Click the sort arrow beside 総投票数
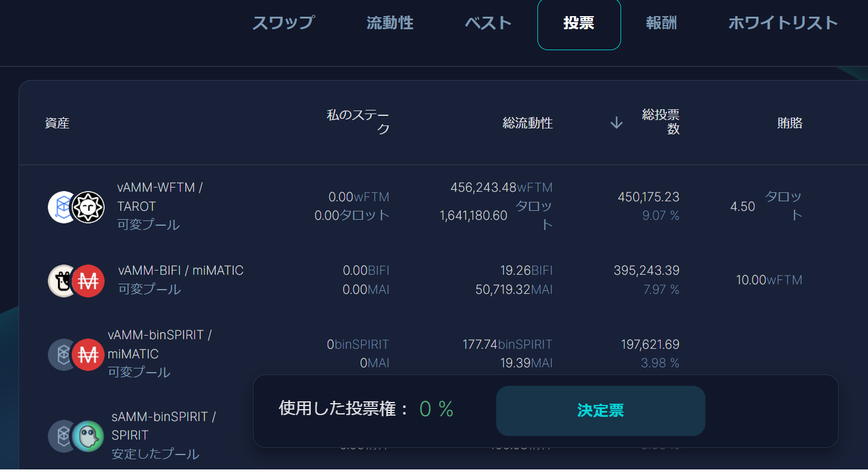Viewport: 868px width, 473px height. coord(616,123)
